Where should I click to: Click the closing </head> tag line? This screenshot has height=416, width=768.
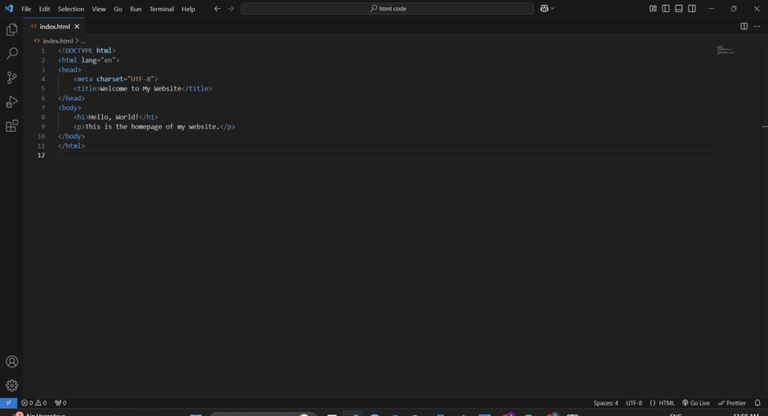pos(72,98)
